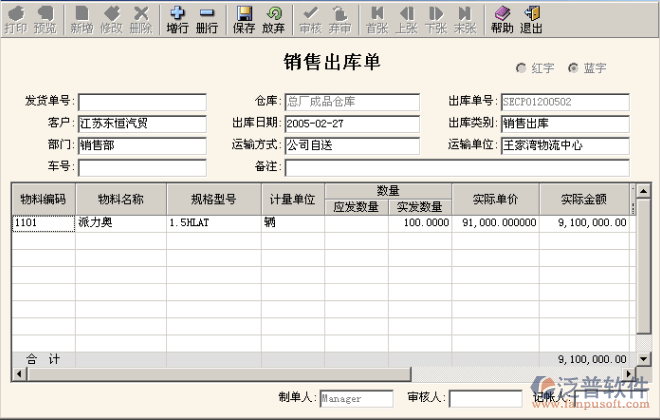Select the 蓝字 radio button
660x420 pixels.
(573, 68)
